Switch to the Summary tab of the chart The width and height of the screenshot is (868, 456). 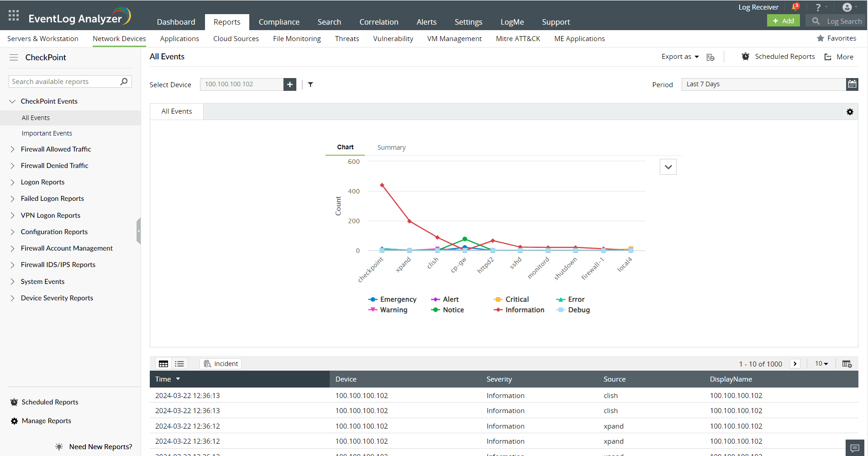pos(391,147)
